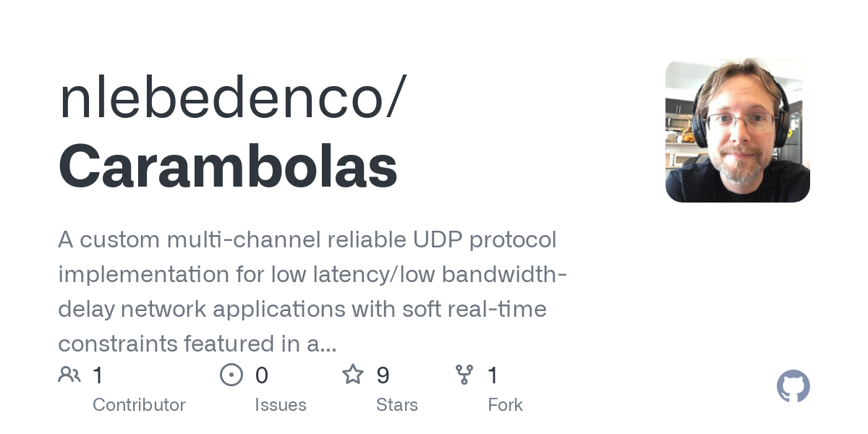Expand the truncated description ellipsis
This screenshot has height=434, width=868.
(328, 346)
